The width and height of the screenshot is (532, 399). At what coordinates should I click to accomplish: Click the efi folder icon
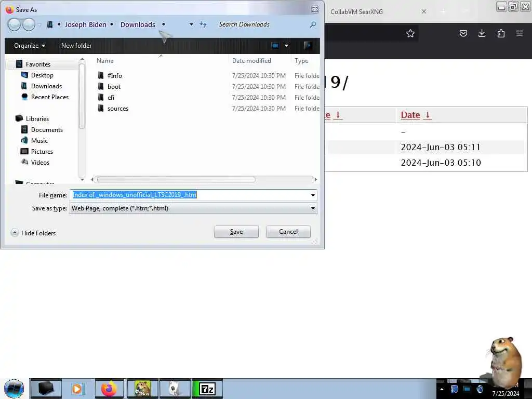tap(100, 97)
